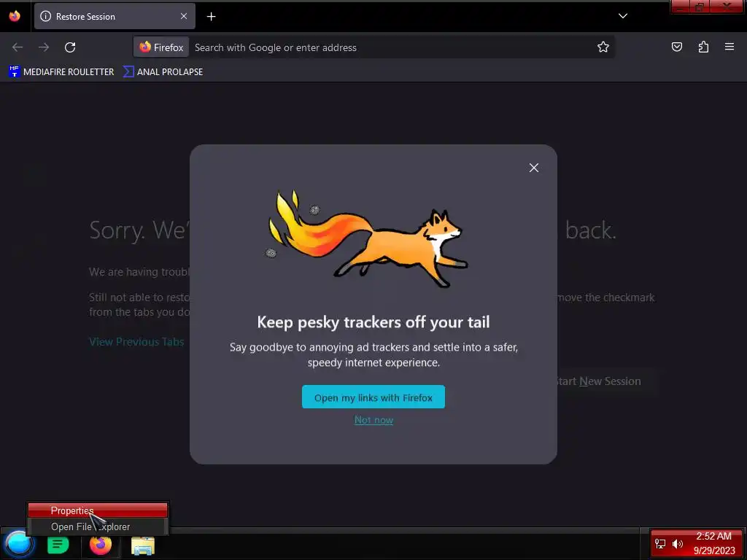The width and height of the screenshot is (747, 560).
Task: Close the Restore Session tab
Action: [x=183, y=16]
